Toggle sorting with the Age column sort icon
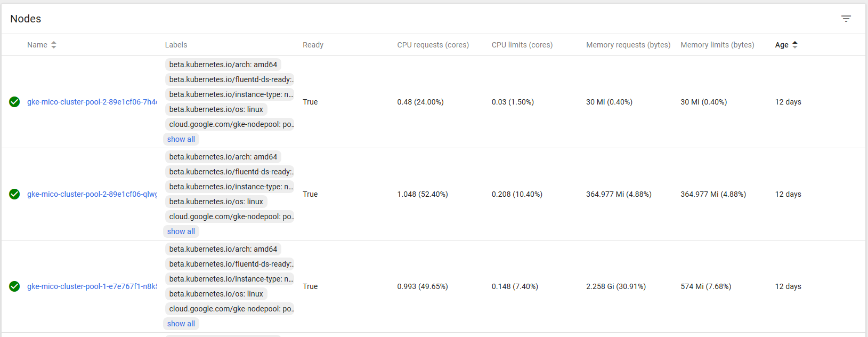Viewport: 868px width, 337px height. point(795,45)
